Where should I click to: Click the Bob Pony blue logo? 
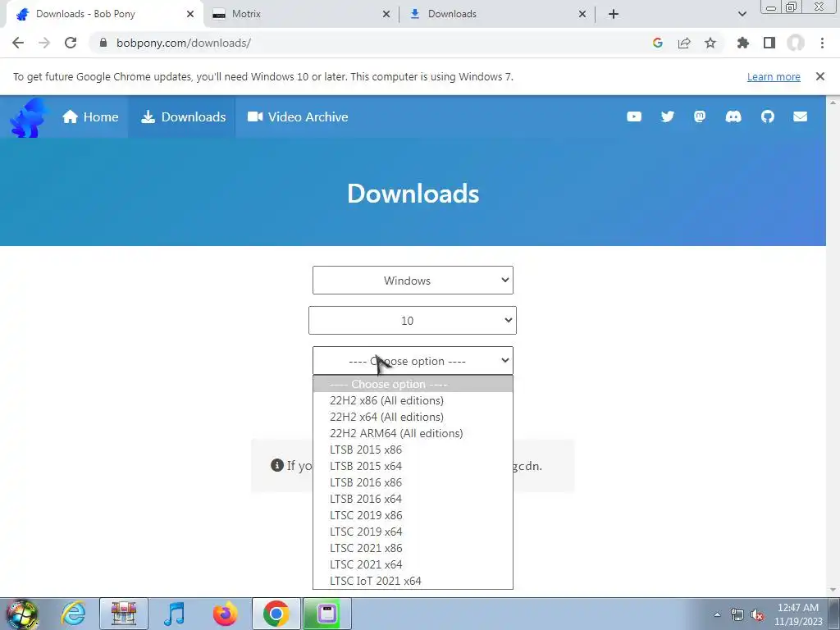(28, 118)
